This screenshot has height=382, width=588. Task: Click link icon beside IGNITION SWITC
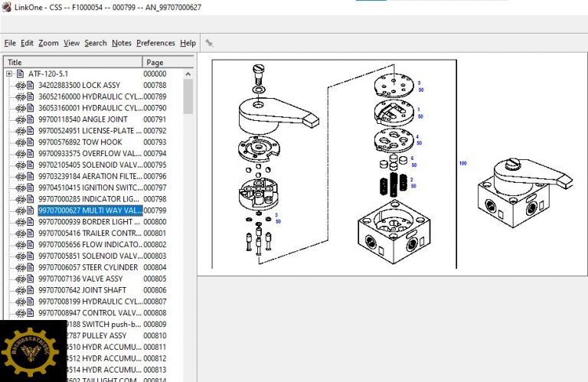pyautogui.click(x=20, y=188)
